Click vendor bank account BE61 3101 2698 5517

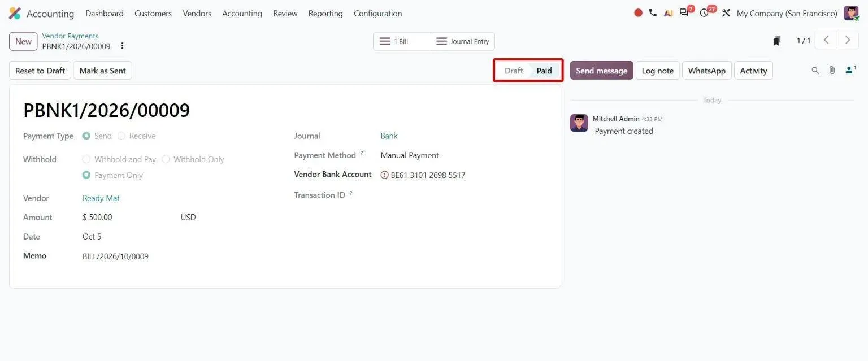click(x=428, y=175)
